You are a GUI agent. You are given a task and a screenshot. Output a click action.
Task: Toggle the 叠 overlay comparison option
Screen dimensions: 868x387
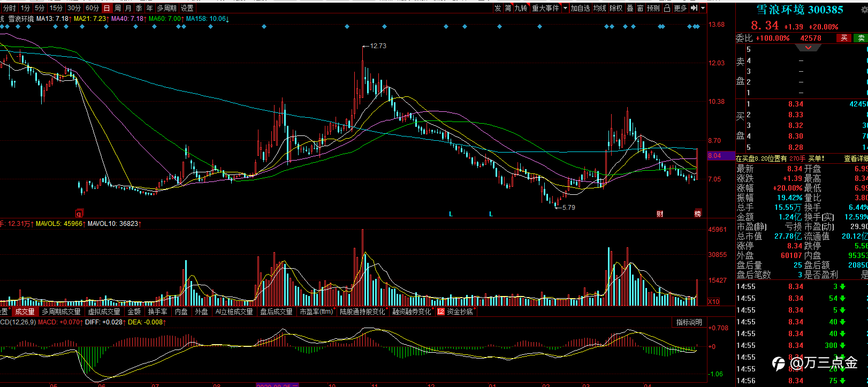tap(630, 8)
